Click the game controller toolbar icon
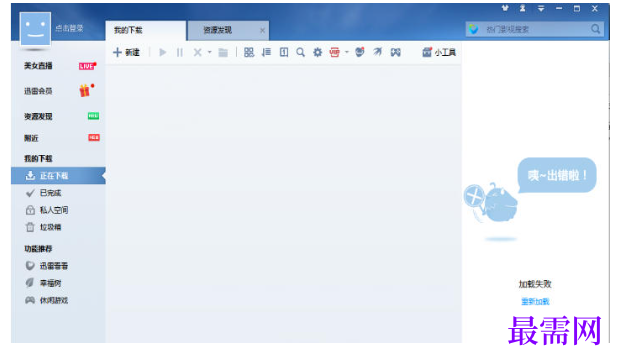Image resolution: width=620 pixels, height=362 pixels. (395, 52)
